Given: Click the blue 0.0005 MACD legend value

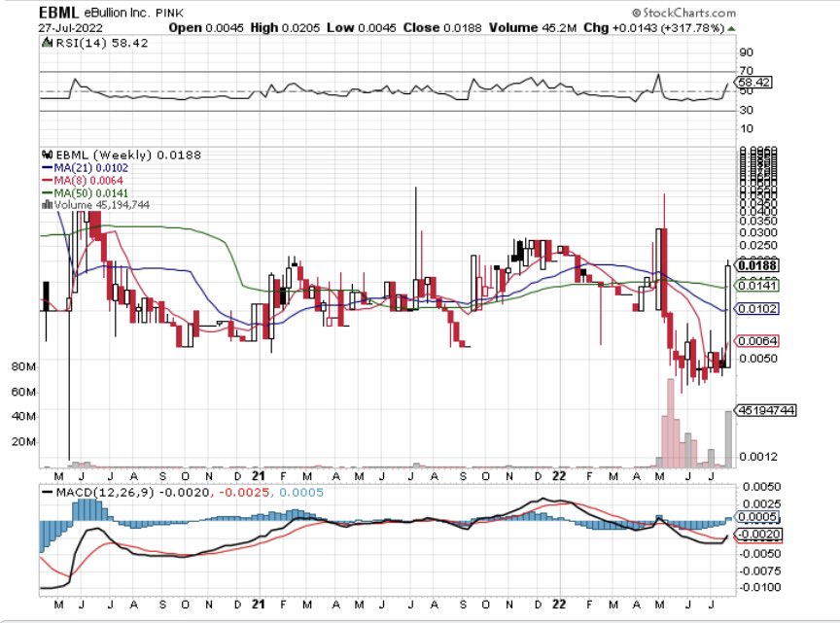Looking at the screenshot, I should tap(301, 493).
